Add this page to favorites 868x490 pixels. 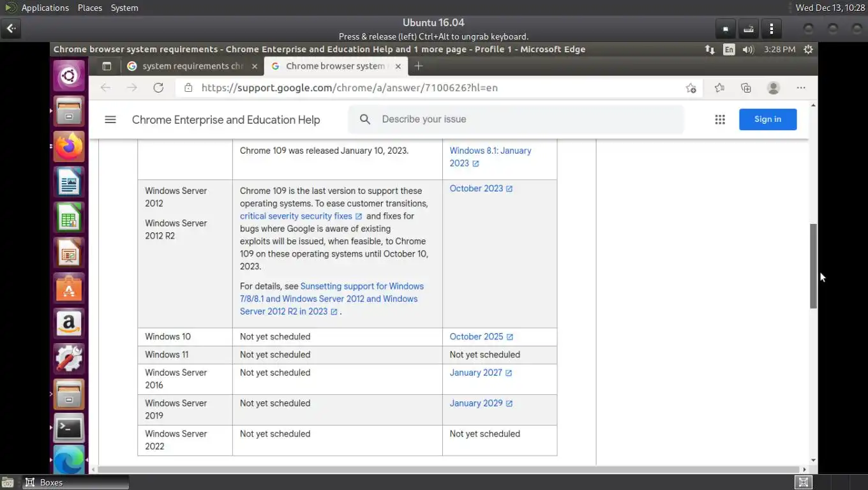691,88
